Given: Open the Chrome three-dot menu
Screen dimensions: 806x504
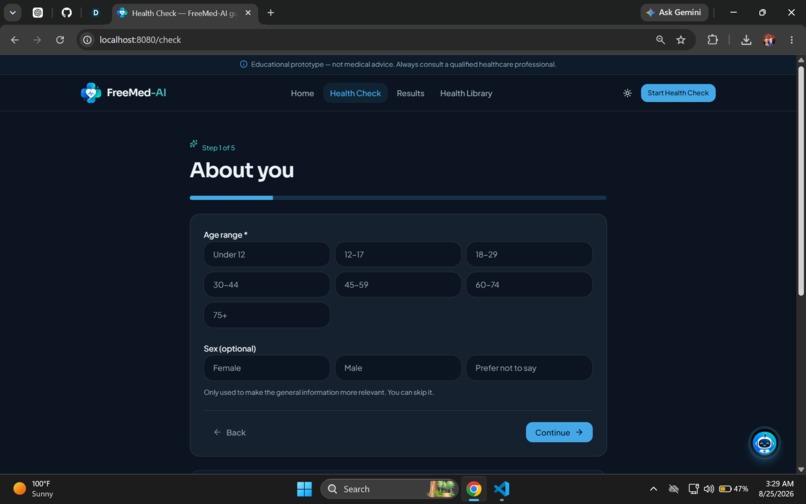Looking at the screenshot, I should coord(791,40).
